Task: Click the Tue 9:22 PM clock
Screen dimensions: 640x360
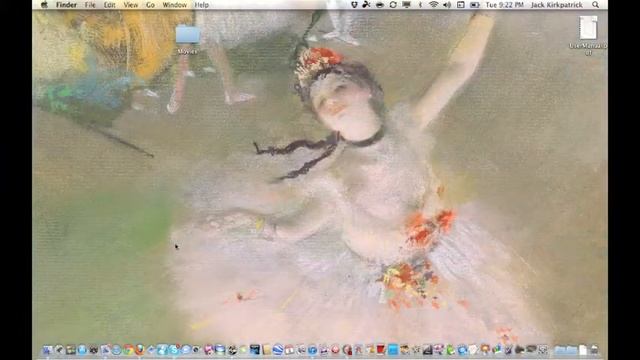Action: [x=504, y=5]
